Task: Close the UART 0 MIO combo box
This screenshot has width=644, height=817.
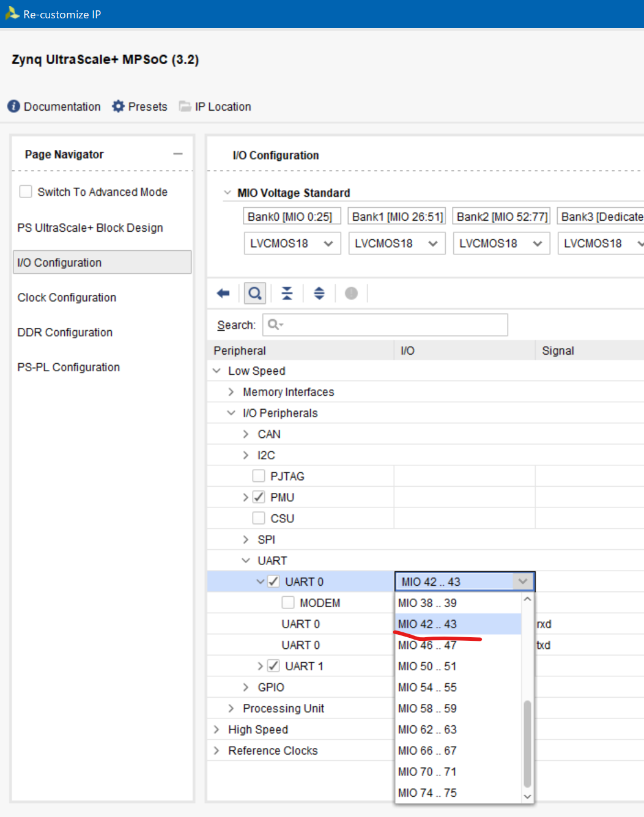Action: coord(522,582)
